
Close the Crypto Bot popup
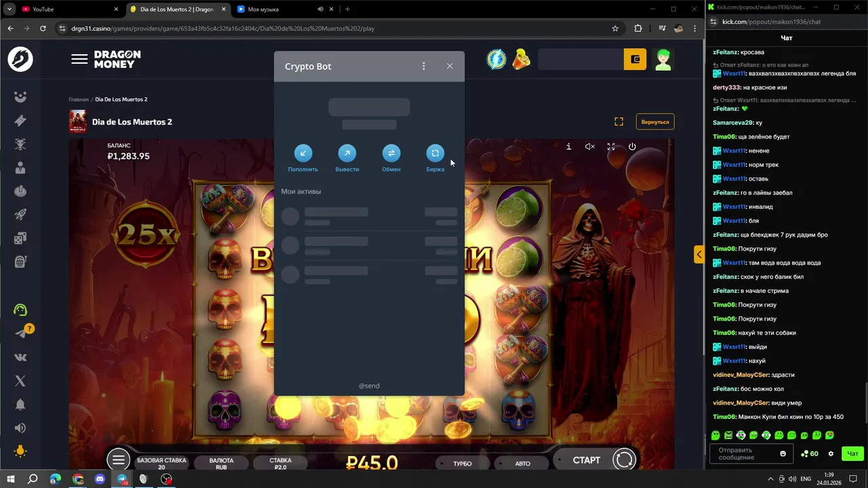(450, 66)
